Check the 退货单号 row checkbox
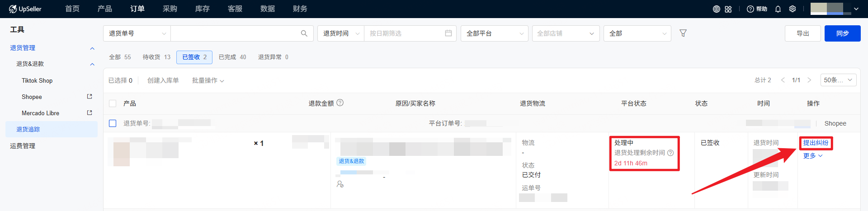Image resolution: width=868 pixels, height=211 pixels. click(113, 123)
